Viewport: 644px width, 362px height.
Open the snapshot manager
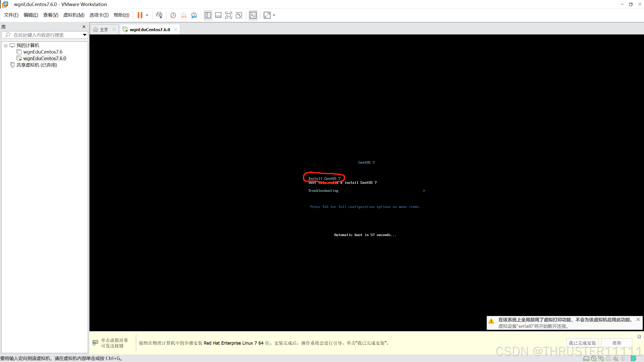coord(194,15)
